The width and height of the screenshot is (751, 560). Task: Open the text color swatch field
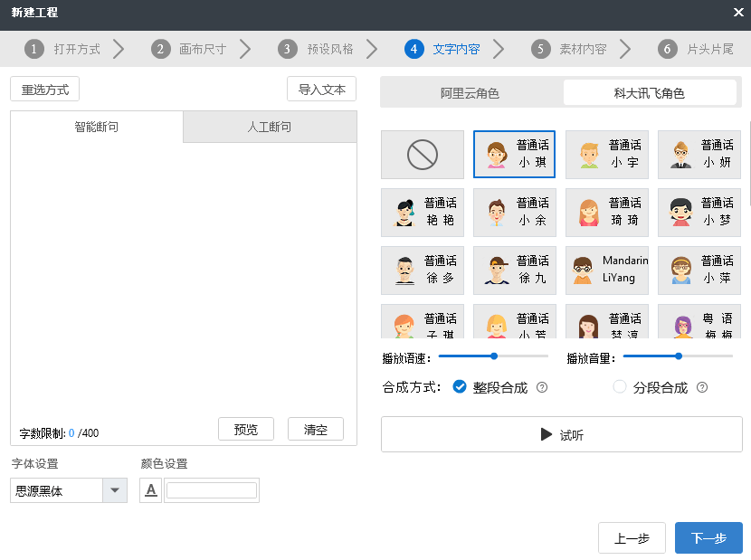pyautogui.click(x=212, y=490)
